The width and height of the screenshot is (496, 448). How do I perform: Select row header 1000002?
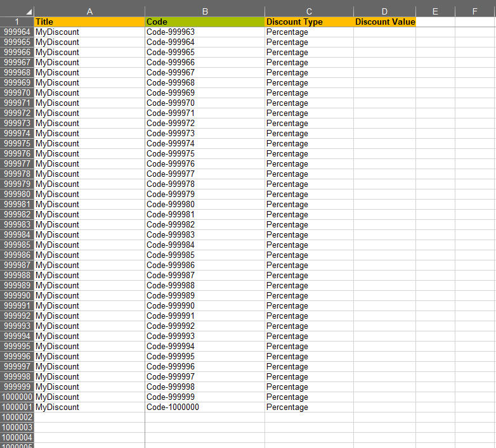17,418
